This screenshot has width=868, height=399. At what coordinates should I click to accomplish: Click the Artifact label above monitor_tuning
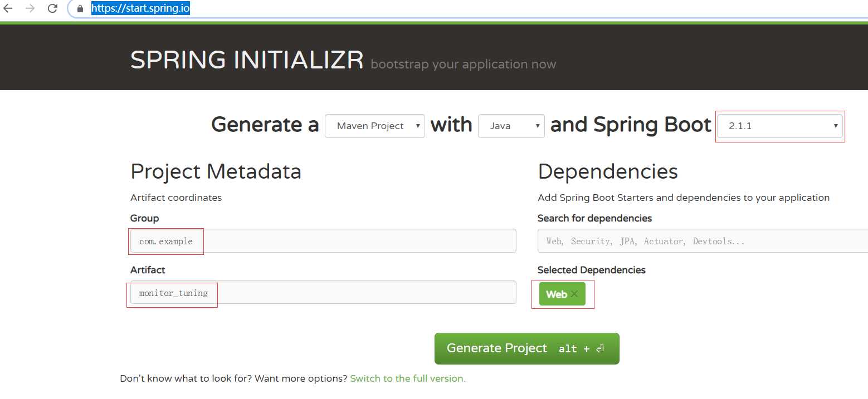(x=148, y=270)
